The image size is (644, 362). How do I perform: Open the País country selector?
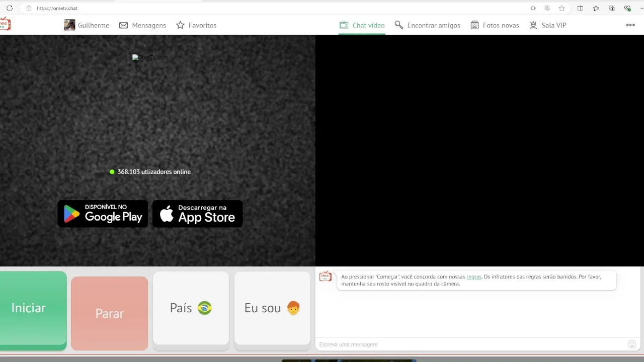coord(191,309)
